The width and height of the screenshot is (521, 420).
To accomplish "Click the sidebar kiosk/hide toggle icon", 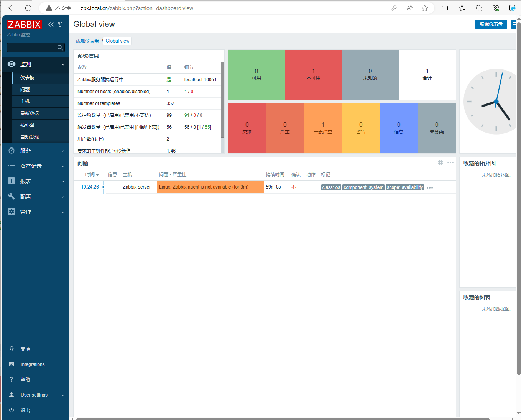I will pos(60,25).
